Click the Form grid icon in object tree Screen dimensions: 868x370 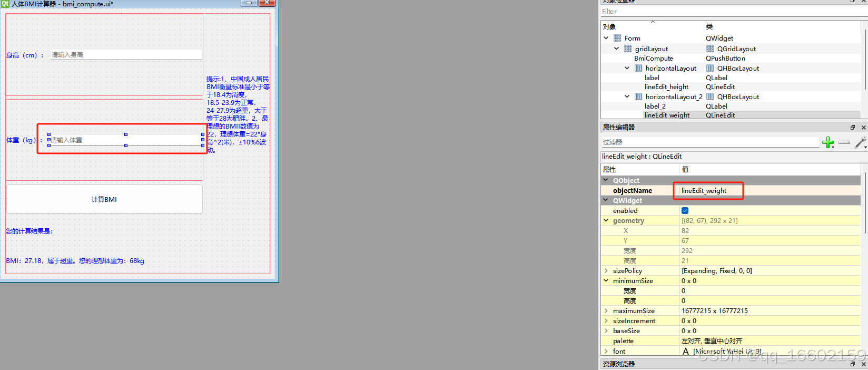[617, 38]
